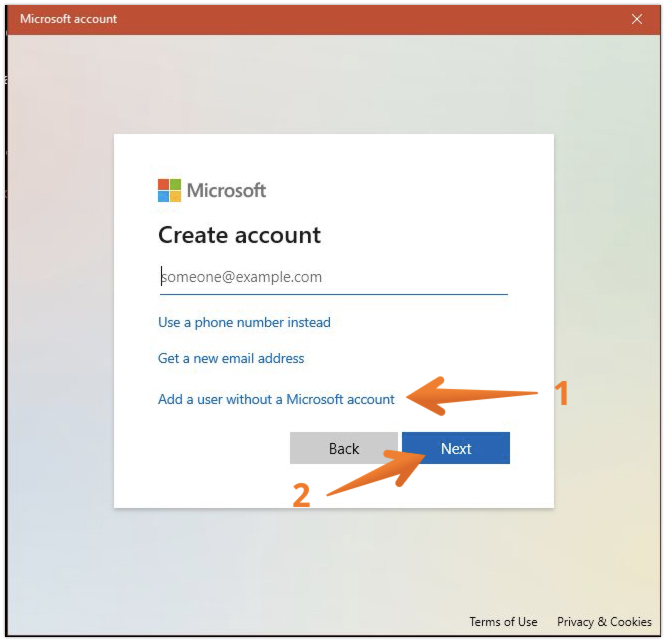Image resolution: width=666 pixels, height=642 pixels.
Task: Click the Create account heading
Action: pos(239,235)
